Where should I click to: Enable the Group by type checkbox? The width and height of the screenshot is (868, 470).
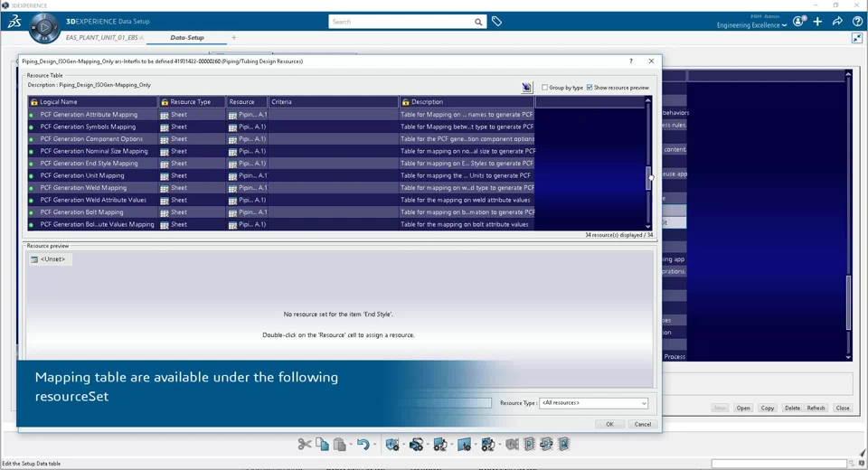[x=544, y=88]
